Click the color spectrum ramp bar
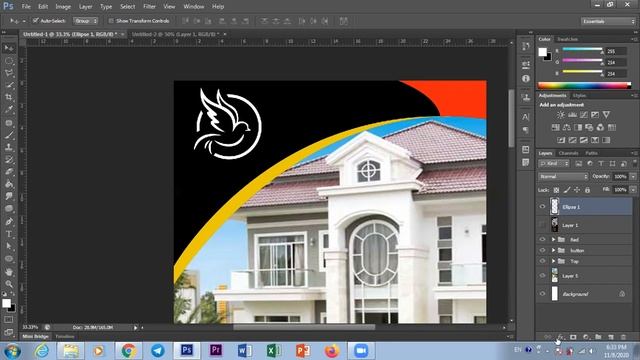The image size is (640, 360). point(584,85)
